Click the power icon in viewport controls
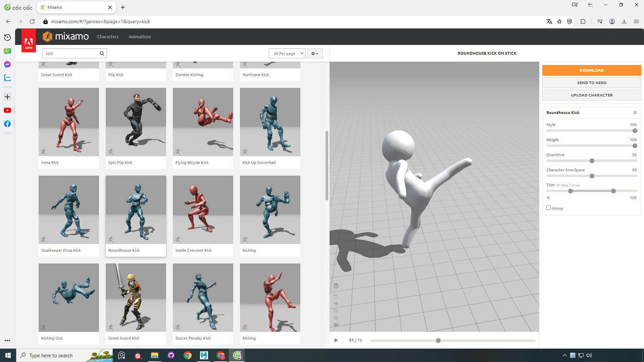This screenshot has height=362, width=644. coord(336,318)
